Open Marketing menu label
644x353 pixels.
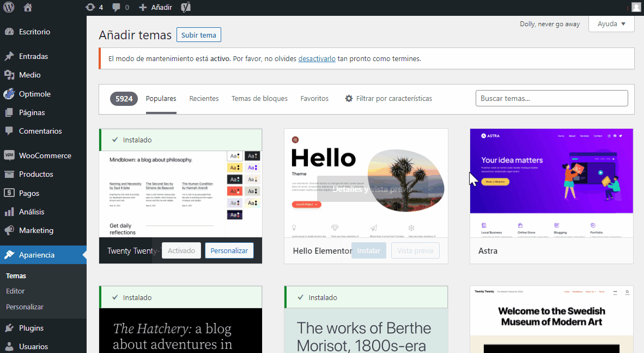[36, 230]
